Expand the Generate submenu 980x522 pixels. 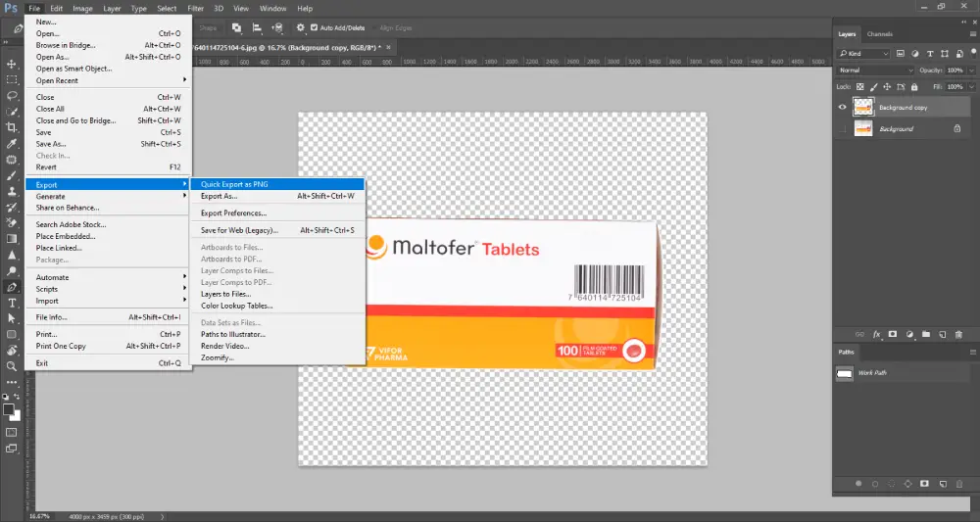[x=108, y=196]
